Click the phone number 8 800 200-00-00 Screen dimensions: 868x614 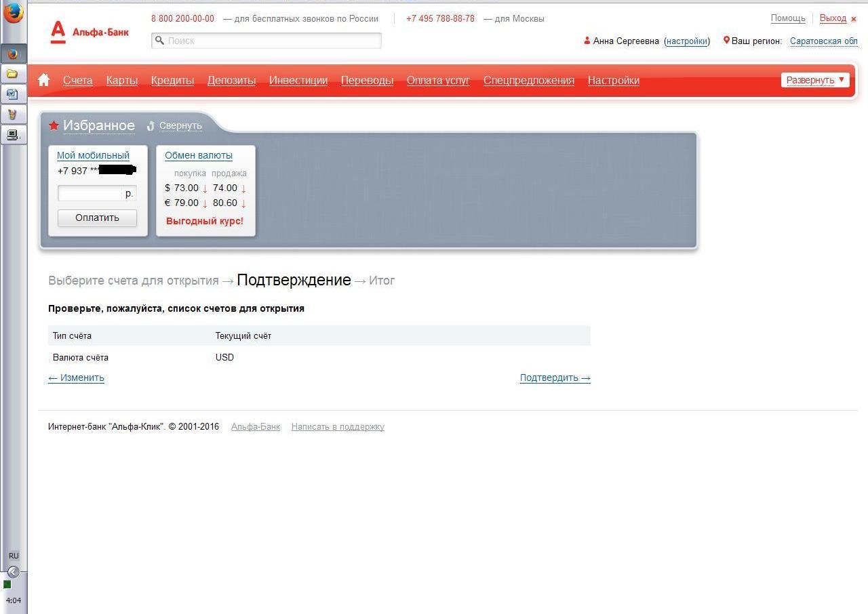(182, 18)
